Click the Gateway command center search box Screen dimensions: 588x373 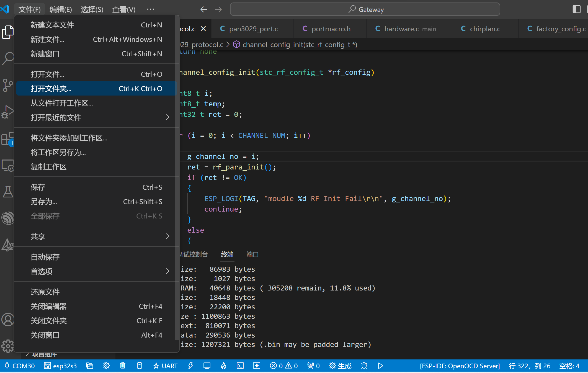click(365, 9)
